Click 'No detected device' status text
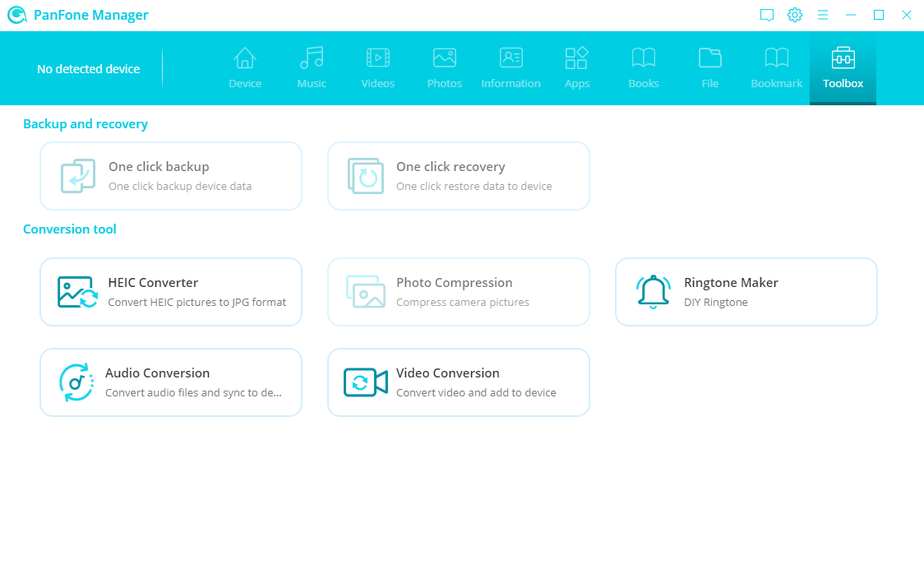This screenshot has height=588, width=924. tap(89, 69)
